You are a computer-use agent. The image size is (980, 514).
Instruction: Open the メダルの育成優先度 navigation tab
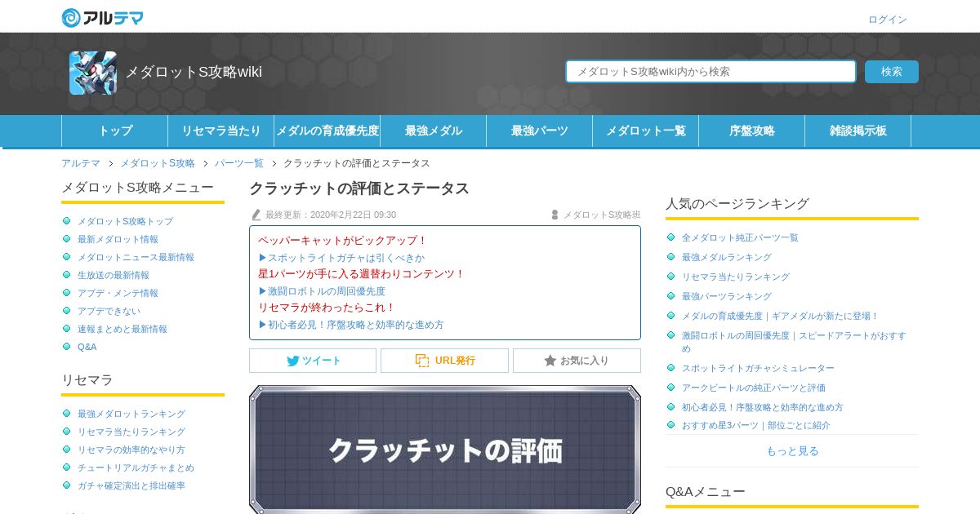point(327,131)
